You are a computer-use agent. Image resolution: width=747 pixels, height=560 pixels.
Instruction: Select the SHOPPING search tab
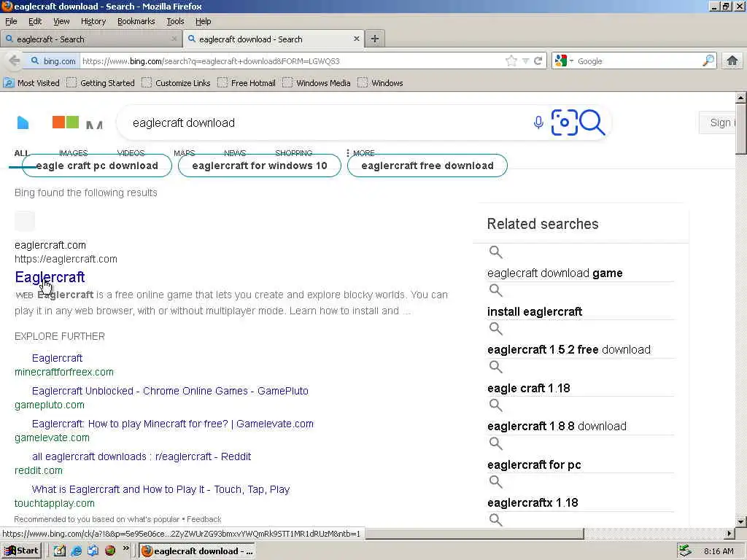coord(293,153)
